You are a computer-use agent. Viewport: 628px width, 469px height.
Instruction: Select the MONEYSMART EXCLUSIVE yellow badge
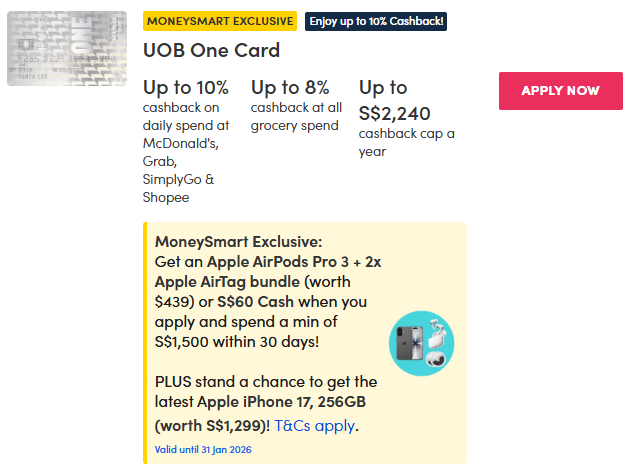pos(219,21)
